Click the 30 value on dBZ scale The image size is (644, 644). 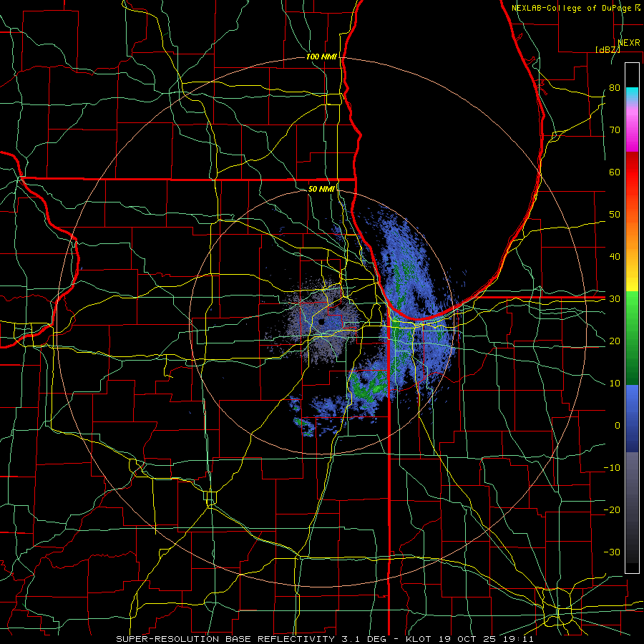[x=615, y=299]
